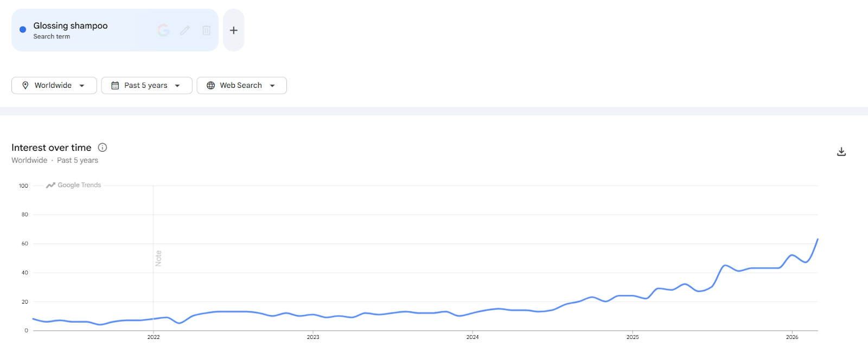Click the 2022 label on chart axis
Screen dimensions: 868x359
coord(154,337)
